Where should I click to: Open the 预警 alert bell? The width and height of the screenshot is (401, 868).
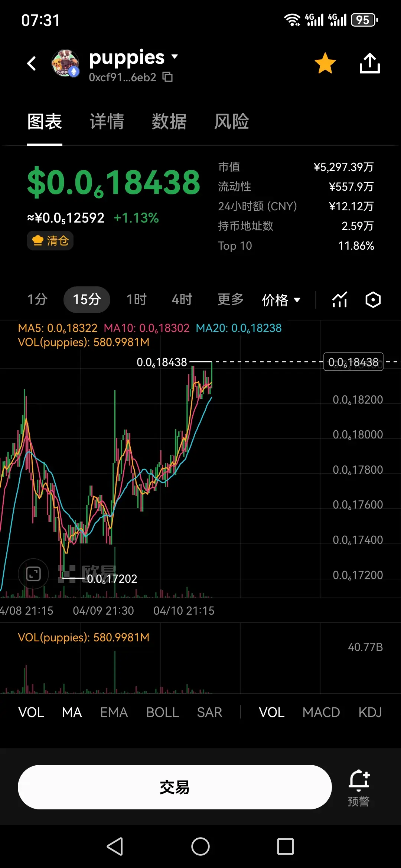click(359, 788)
